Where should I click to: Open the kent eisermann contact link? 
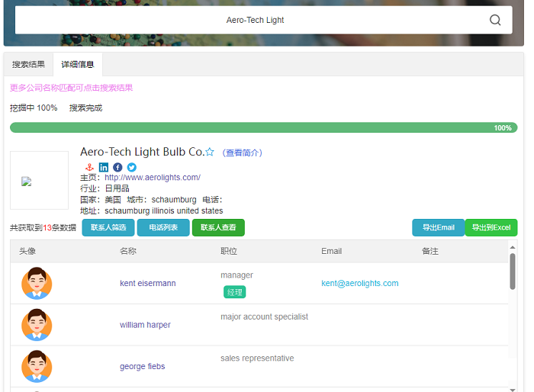(x=148, y=284)
